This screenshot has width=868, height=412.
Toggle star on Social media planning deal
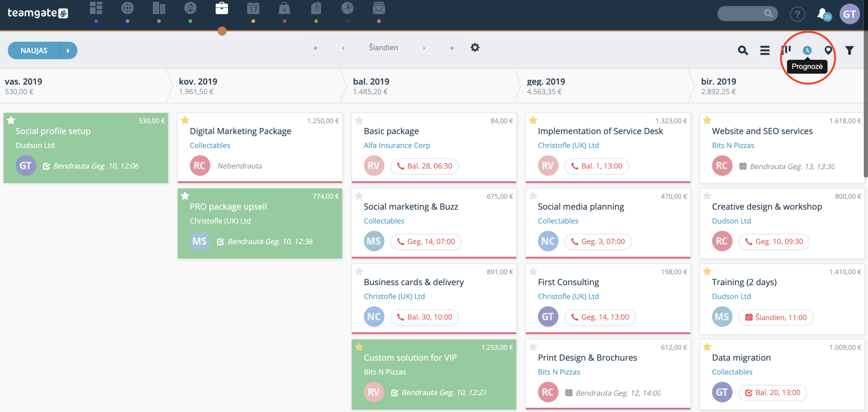coord(533,195)
